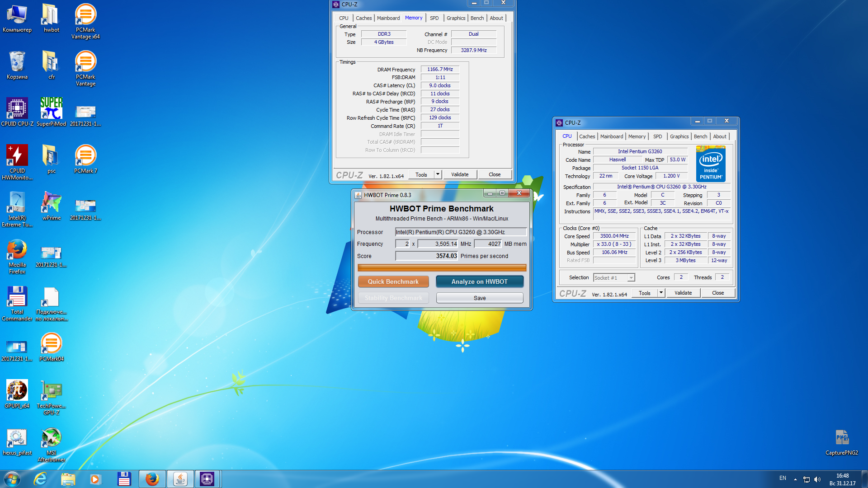Expand the Socket #1 selection combo box
This screenshot has width=868, height=488.
[614, 277]
